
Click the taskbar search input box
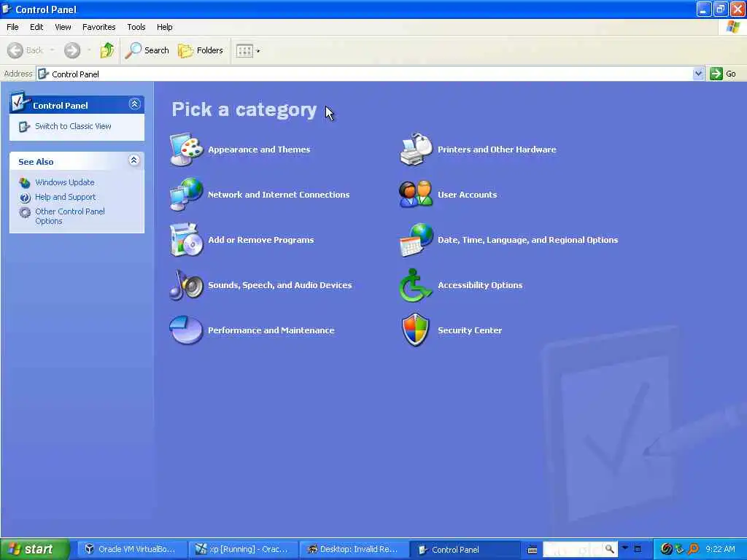tap(573, 549)
